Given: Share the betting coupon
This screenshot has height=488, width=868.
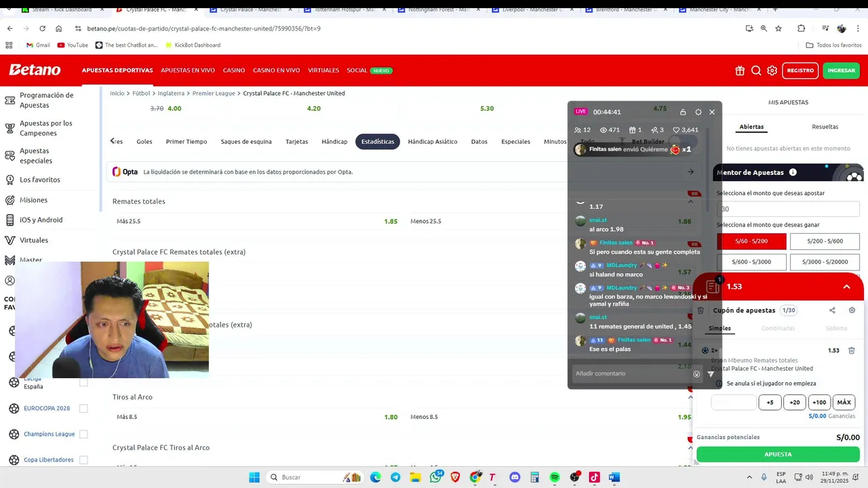Looking at the screenshot, I should point(832,310).
